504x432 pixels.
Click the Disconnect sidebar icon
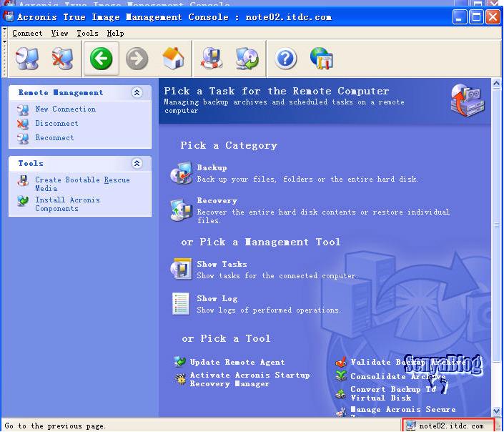tap(23, 124)
